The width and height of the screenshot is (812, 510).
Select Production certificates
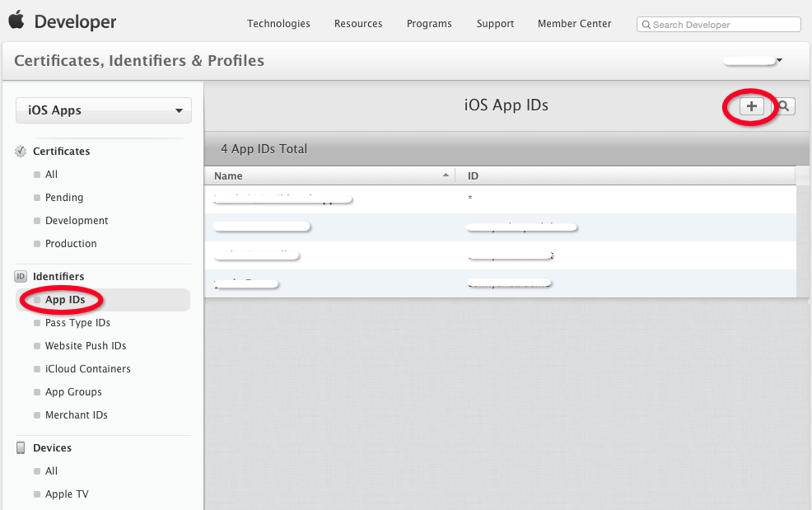coord(71,244)
